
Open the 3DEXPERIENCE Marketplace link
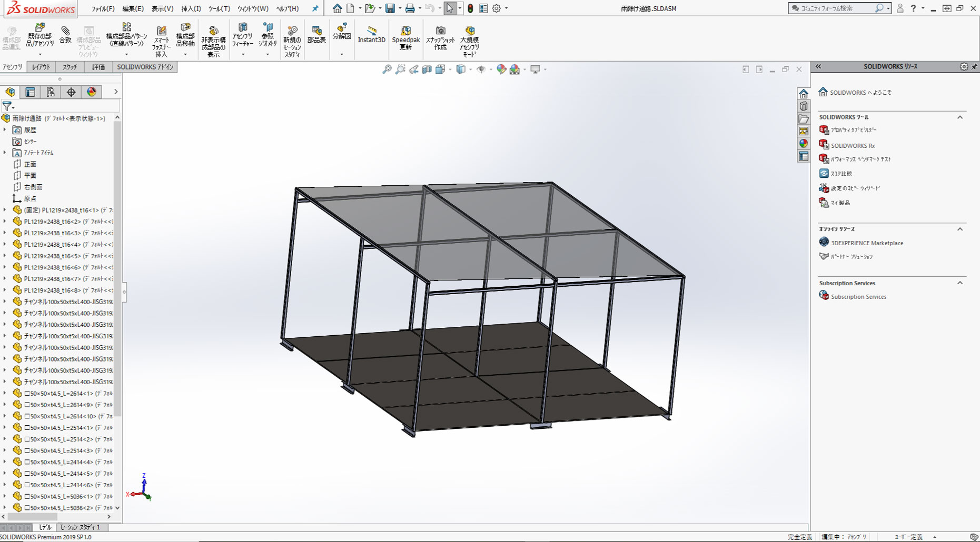pyautogui.click(x=867, y=243)
